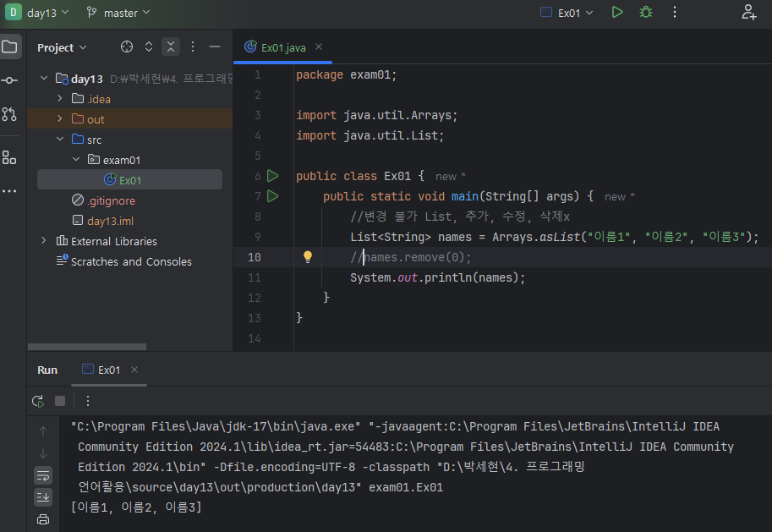Select the Ex01 tab in Run panel
The width and height of the screenshot is (772, 532).
coord(109,370)
